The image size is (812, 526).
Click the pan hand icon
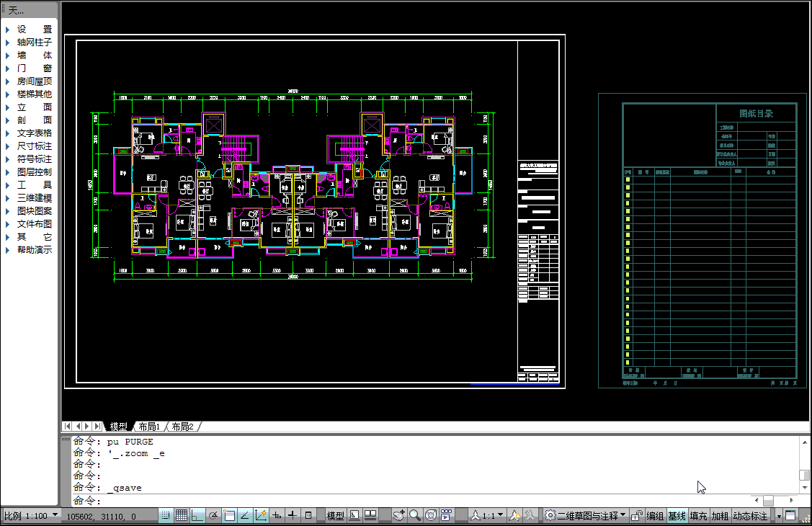(399, 515)
